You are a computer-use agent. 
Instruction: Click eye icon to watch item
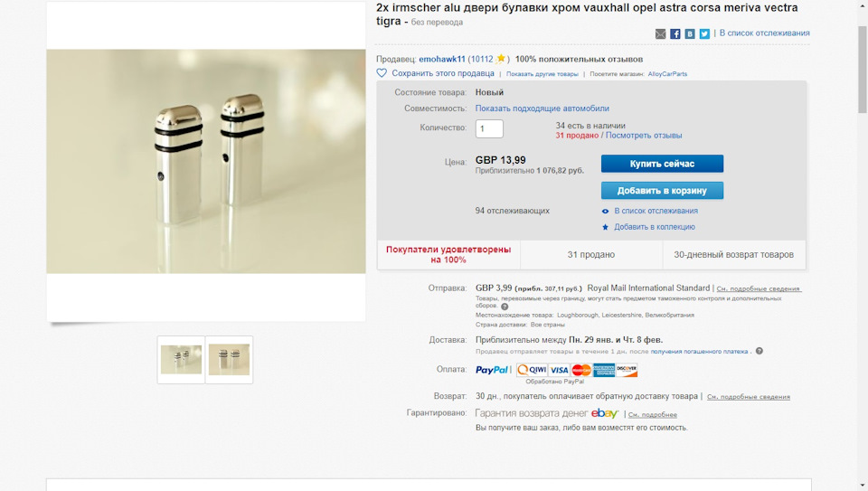click(605, 211)
